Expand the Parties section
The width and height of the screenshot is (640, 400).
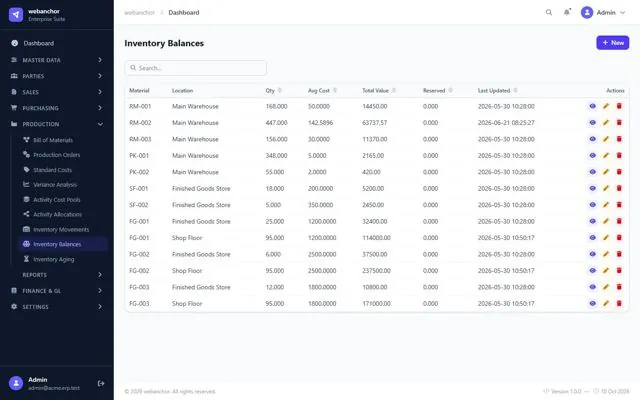pos(57,76)
